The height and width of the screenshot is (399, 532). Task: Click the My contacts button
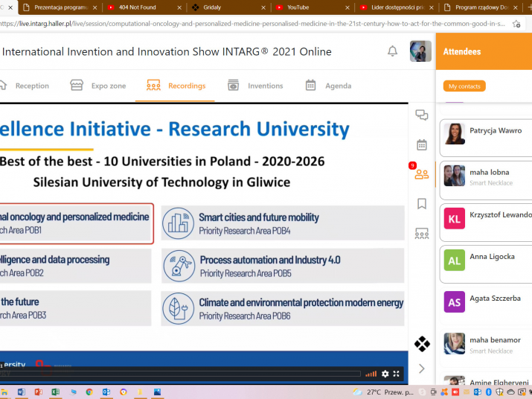[x=464, y=86]
